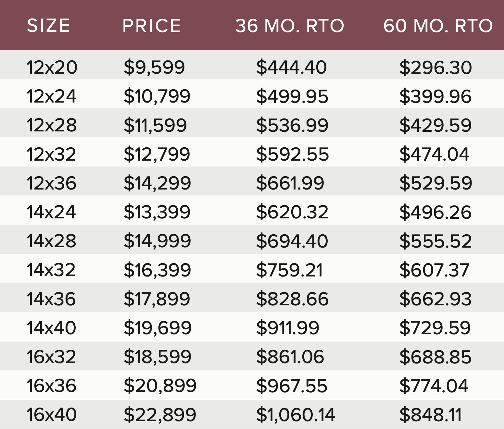The image size is (504, 429).
Task: Select the 16x36 size row
Action: click(252, 385)
